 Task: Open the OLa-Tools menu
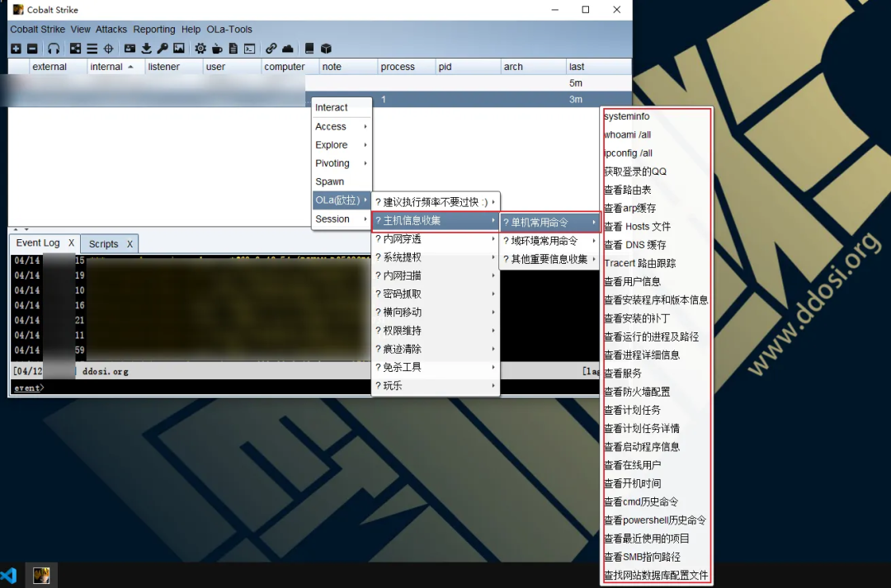point(229,29)
